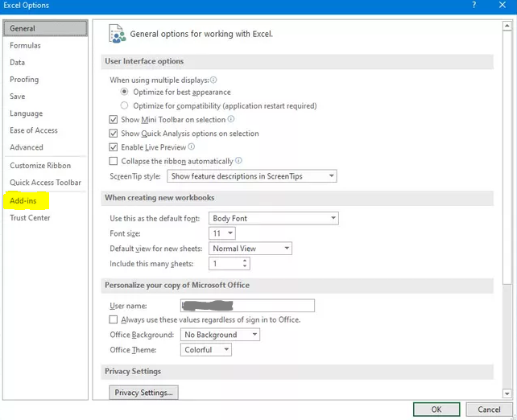Screen dimensions: 517x420
Task: Click the Personalize your copy of Microsoft Office heading
Action: click(x=177, y=286)
